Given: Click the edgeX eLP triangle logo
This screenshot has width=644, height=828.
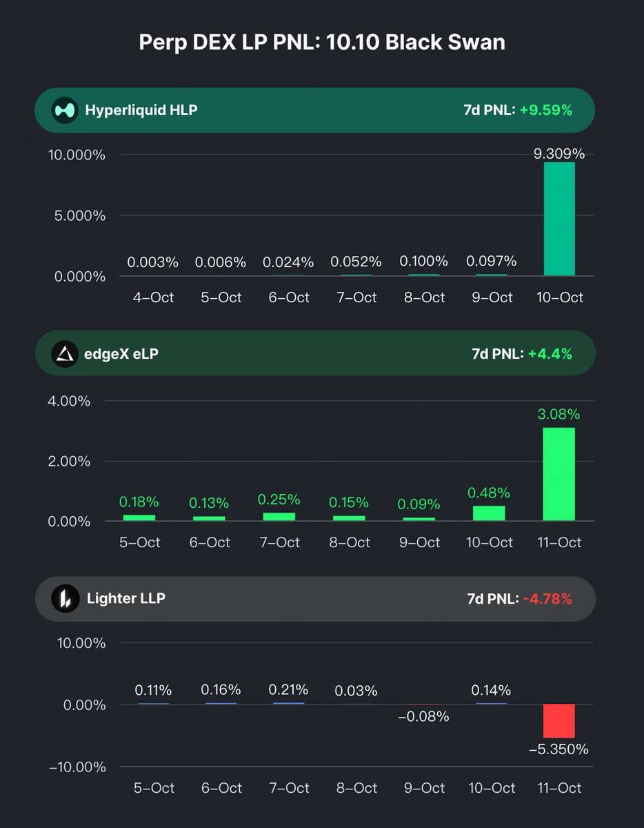Looking at the screenshot, I should [65, 354].
